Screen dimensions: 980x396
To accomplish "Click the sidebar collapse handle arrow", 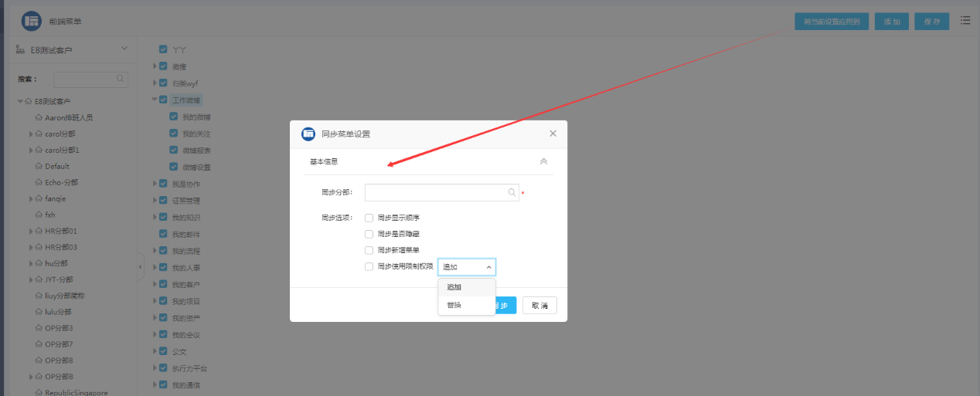I will pos(140,267).
